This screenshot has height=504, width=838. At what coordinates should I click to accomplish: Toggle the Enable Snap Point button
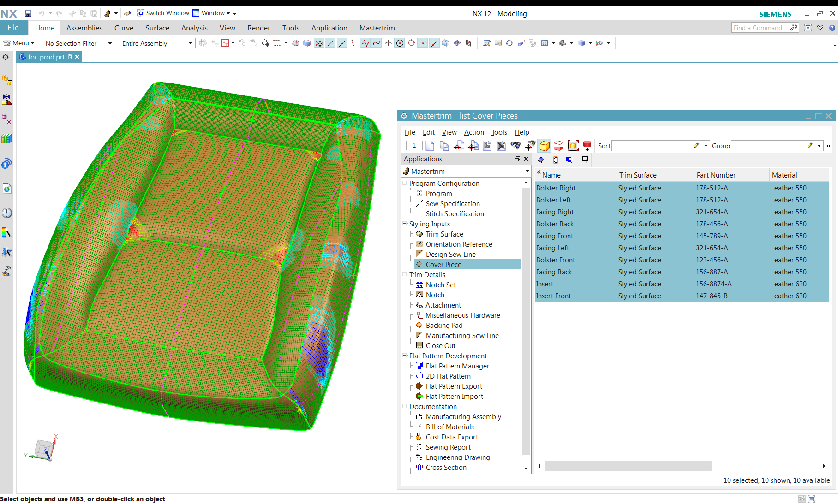click(319, 43)
